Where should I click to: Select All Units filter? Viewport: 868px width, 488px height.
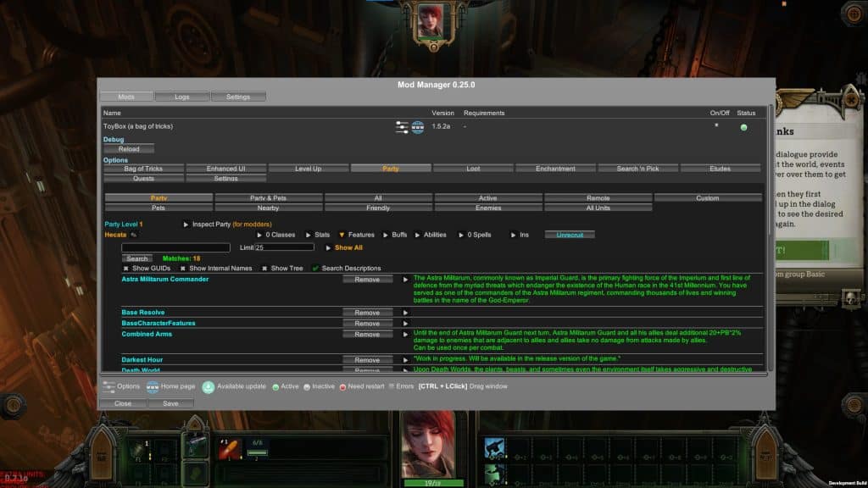coord(598,208)
